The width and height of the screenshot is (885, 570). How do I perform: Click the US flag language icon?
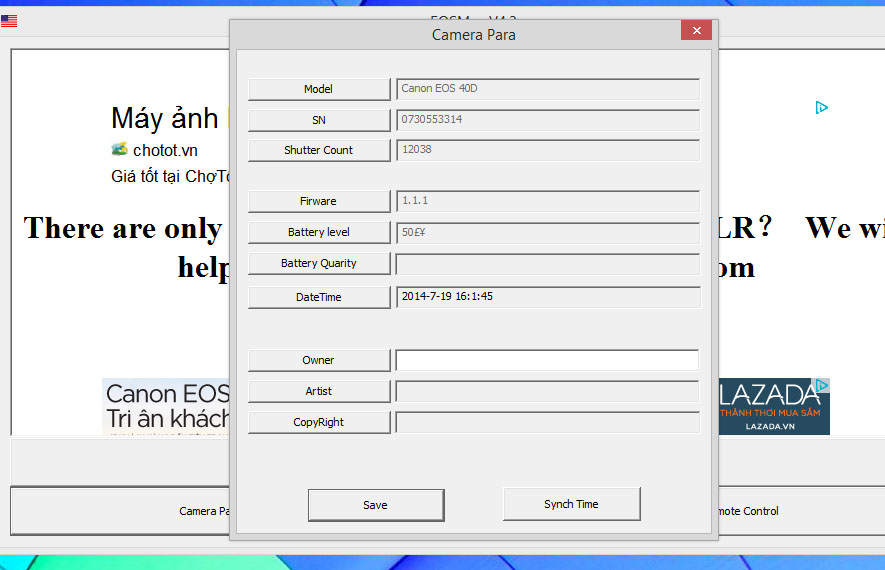pos(9,21)
